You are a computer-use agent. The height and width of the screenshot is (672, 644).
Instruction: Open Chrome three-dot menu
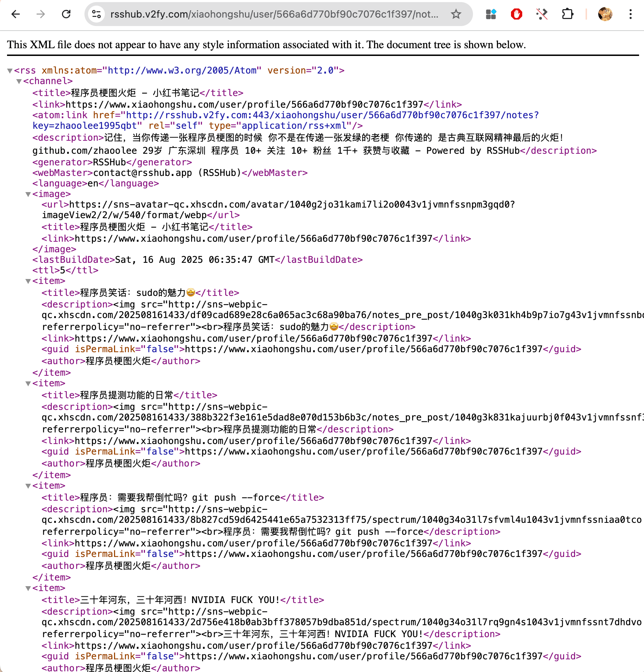631,14
